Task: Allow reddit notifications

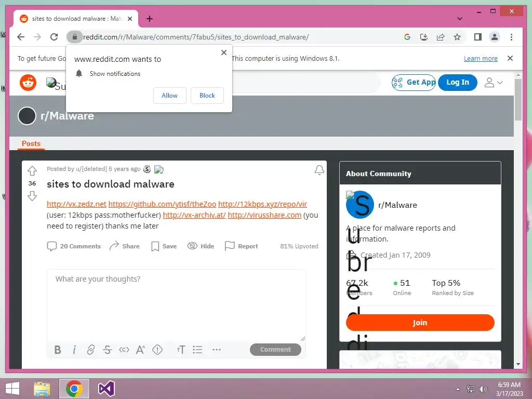Action: 170,96
